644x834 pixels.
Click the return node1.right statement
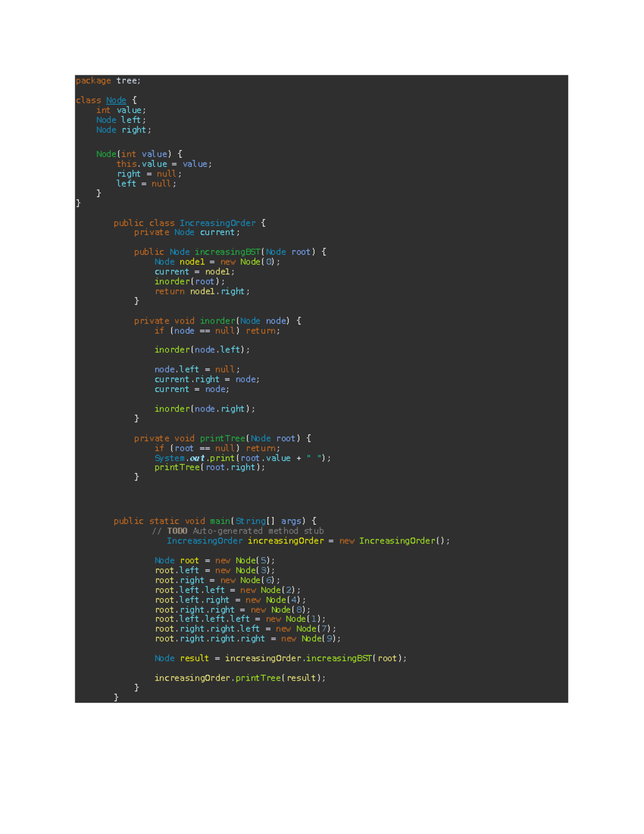202,291
